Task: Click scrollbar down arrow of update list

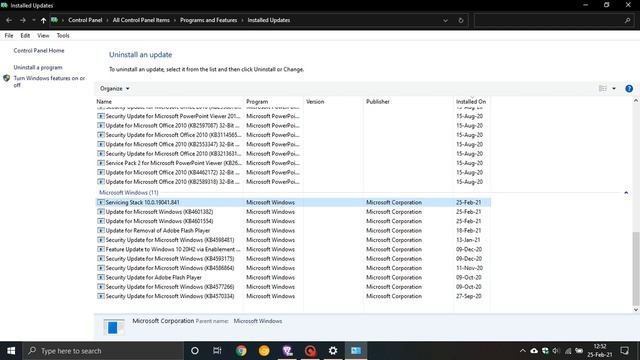Action: [x=636, y=310]
